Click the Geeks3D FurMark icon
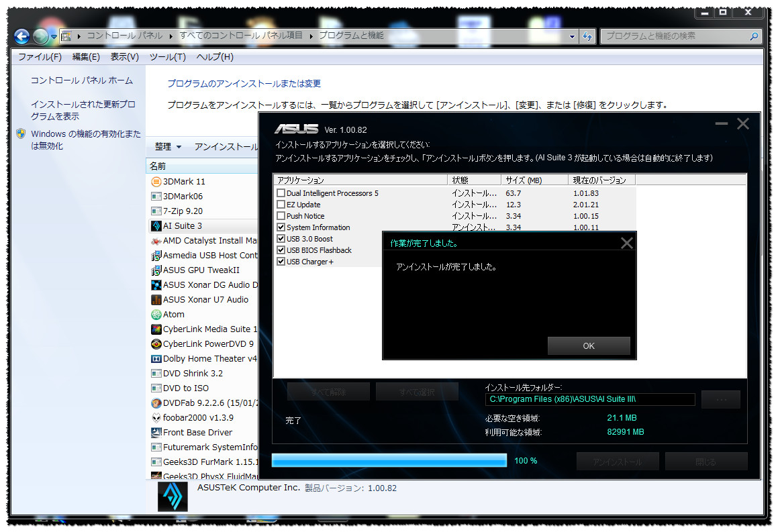The image size is (778, 532). [156, 462]
